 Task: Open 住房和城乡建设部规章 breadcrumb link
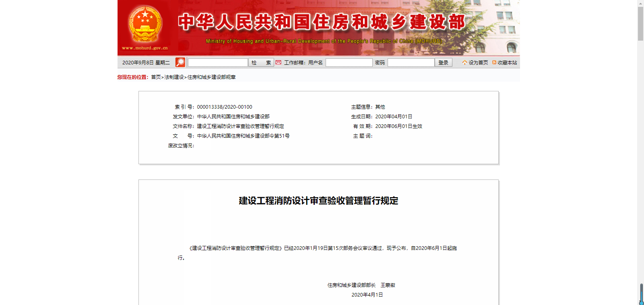tap(211, 77)
